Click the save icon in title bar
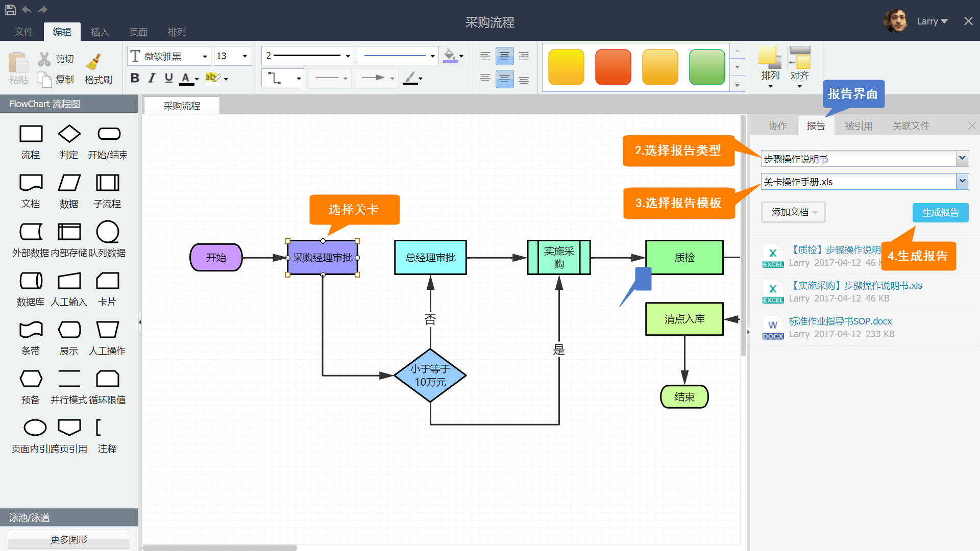Screen dimensions: 980x551 pos(10,9)
